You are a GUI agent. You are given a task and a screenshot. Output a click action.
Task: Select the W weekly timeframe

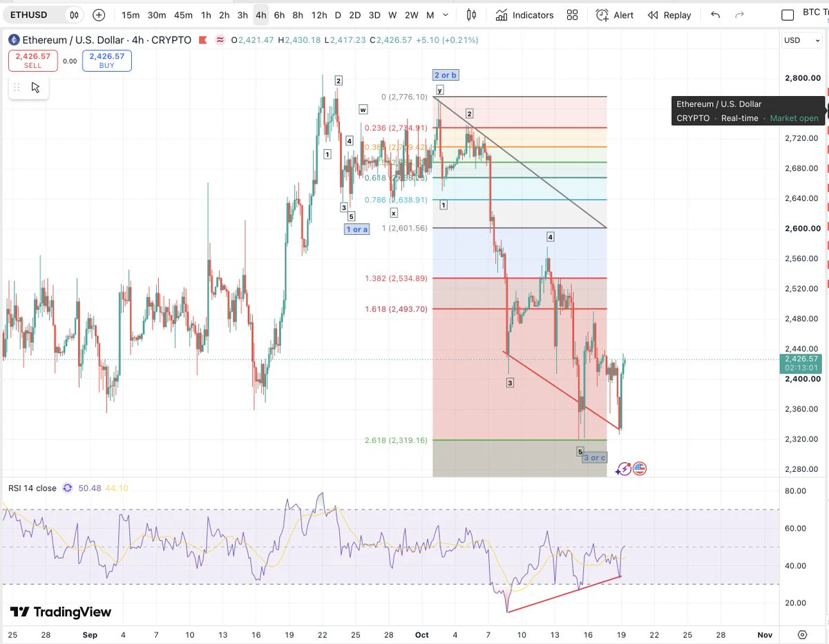click(x=392, y=15)
